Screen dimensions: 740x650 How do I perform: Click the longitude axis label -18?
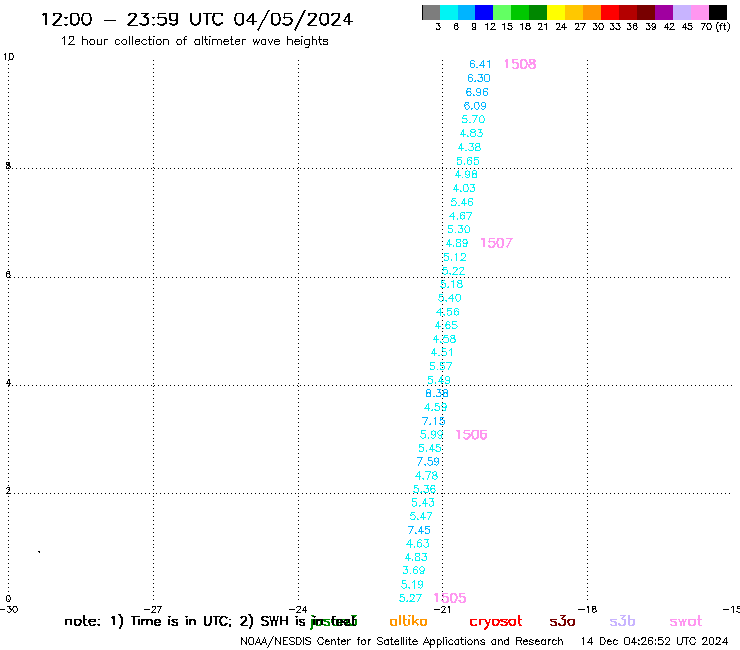pos(588,609)
